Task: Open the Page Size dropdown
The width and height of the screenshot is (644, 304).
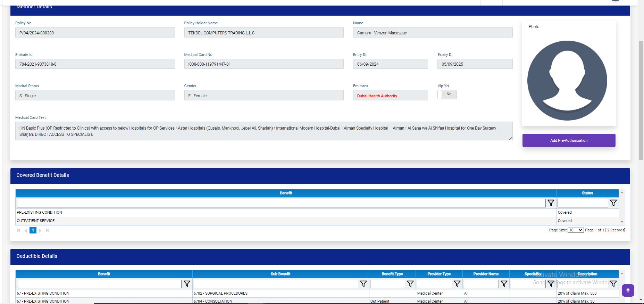Action: click(575, 230)
